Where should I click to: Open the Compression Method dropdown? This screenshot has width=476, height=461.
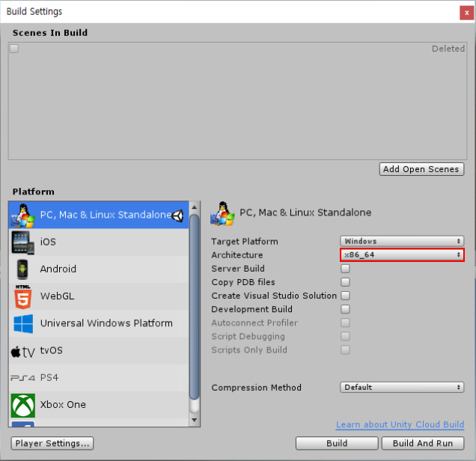pos(402,388)
